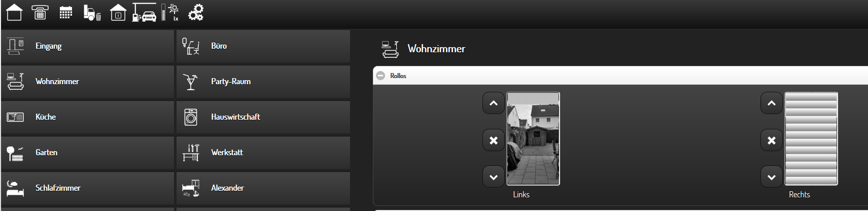This screenshot has width=868, height=211.
Task: Open the home icon in top toolbar
Action: 14,12
